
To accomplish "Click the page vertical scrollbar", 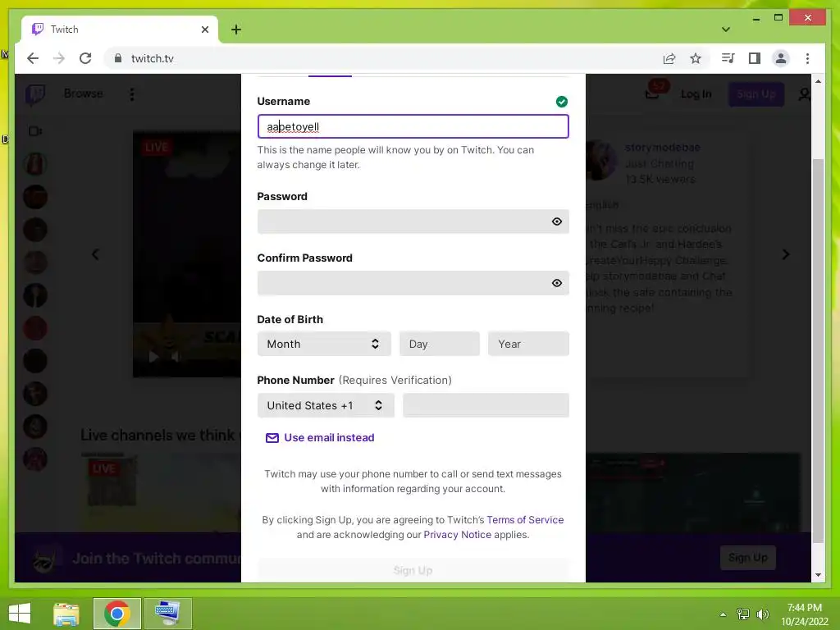I will click(818, 351).
